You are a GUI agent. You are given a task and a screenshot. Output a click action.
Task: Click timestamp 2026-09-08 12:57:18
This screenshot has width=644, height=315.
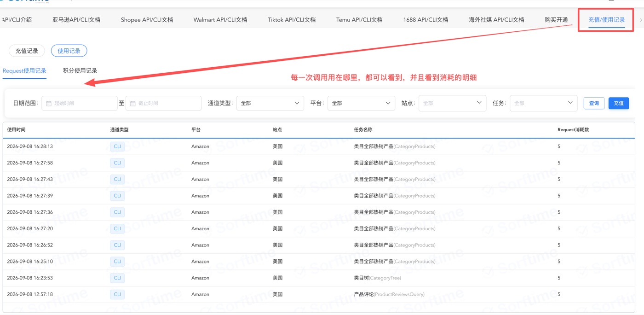30,294
